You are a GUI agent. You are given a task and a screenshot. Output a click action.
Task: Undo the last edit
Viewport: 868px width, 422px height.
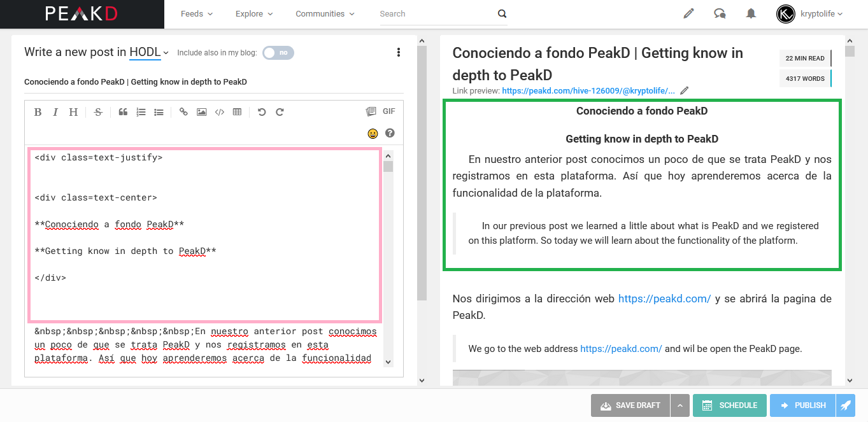(x=262, y=112)
